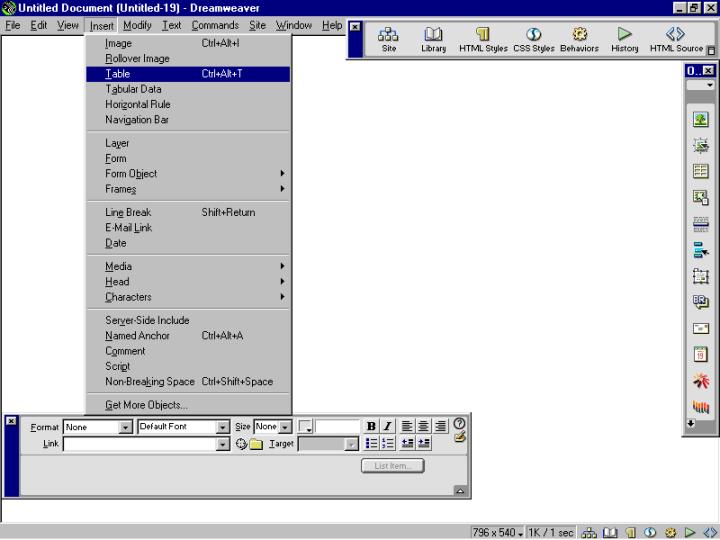Click the List Item button
720x540 pixels.
pyautogui.click(x=393, y=466)
